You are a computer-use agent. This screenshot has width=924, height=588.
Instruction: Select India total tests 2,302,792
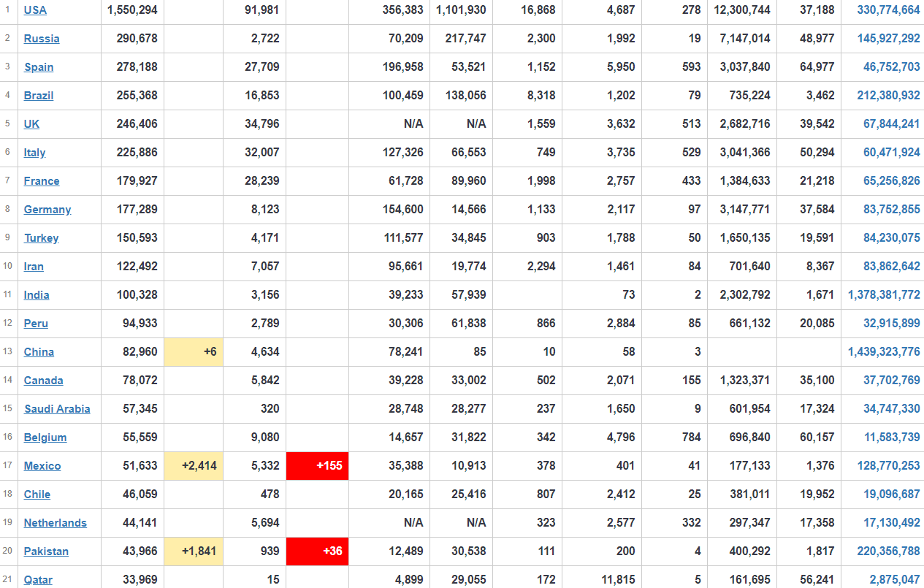point(745,295)
